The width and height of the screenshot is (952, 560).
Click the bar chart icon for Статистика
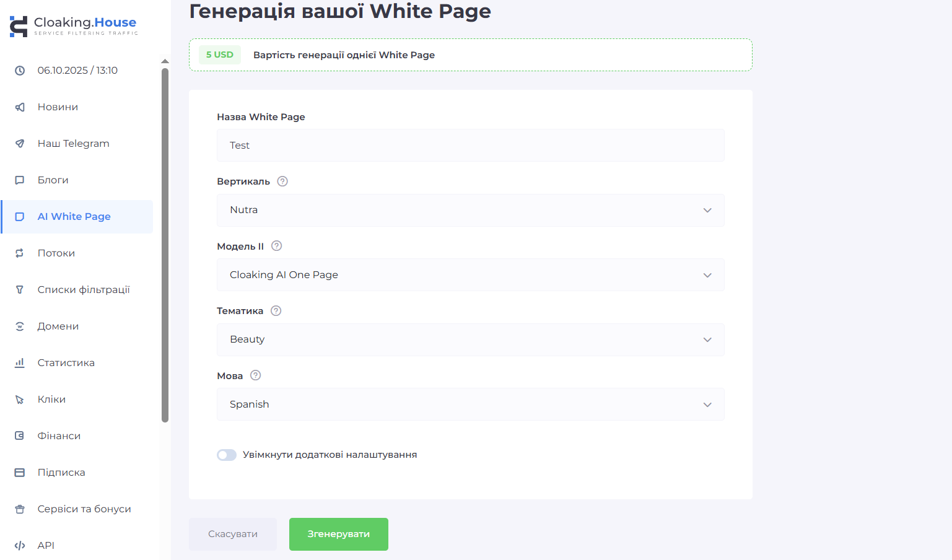pyautogui.click(x=20, y=363)
